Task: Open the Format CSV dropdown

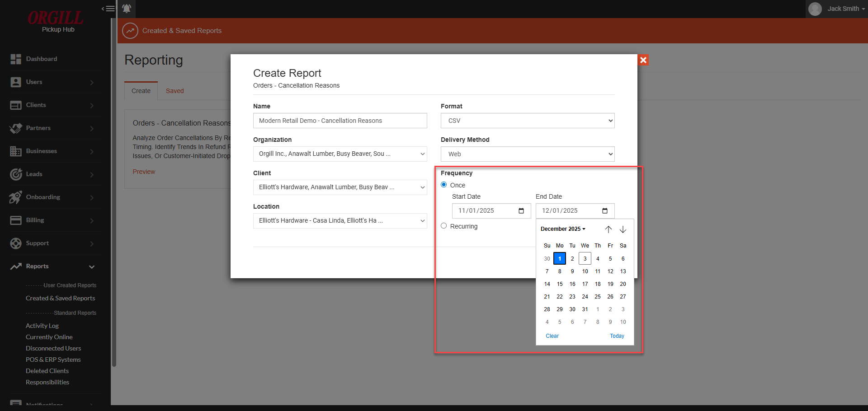Action: (528, 121)
